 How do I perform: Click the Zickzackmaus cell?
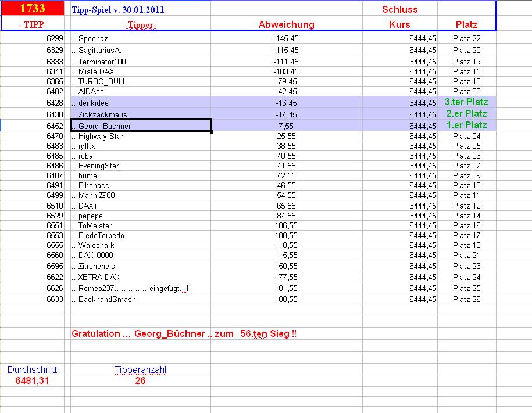[x=141, y=114]
